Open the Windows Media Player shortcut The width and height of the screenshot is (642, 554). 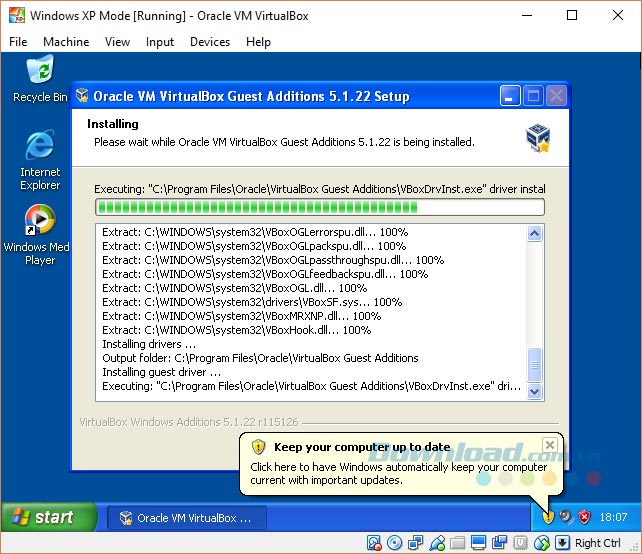[40, 233]
